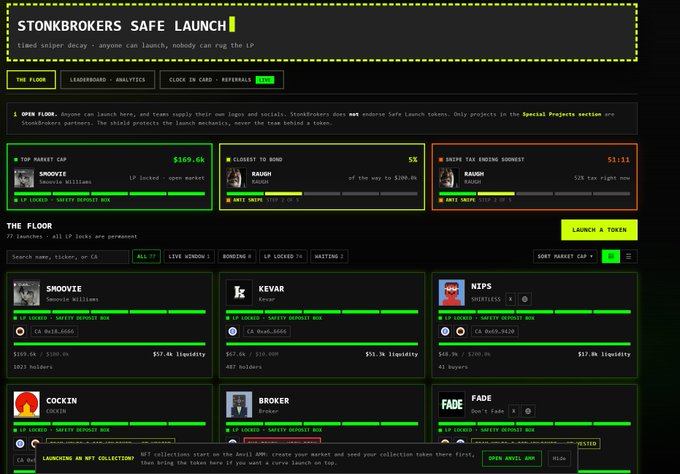
Task: Follow the Special Projects section link
Action: pos(562,114)
